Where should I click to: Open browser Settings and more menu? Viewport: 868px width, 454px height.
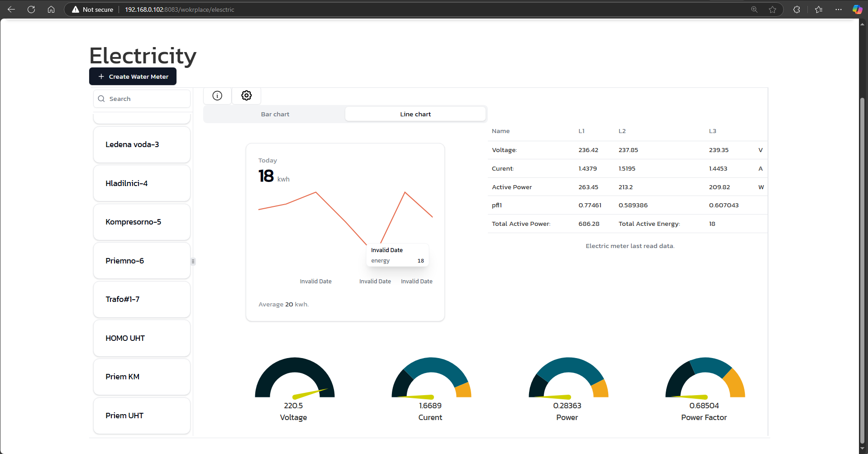(839, 10)
